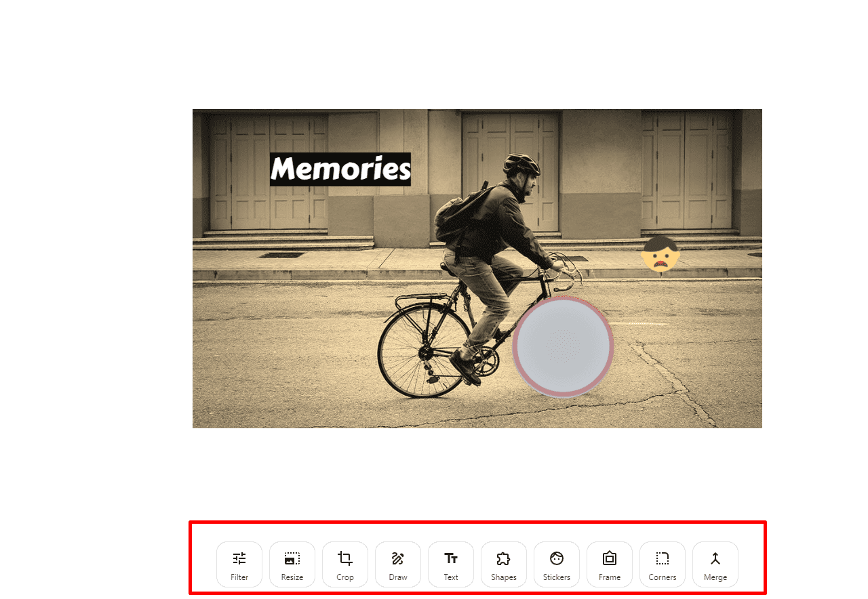Open the Filter tool
The image size is (868, 599).
point(239,564)
